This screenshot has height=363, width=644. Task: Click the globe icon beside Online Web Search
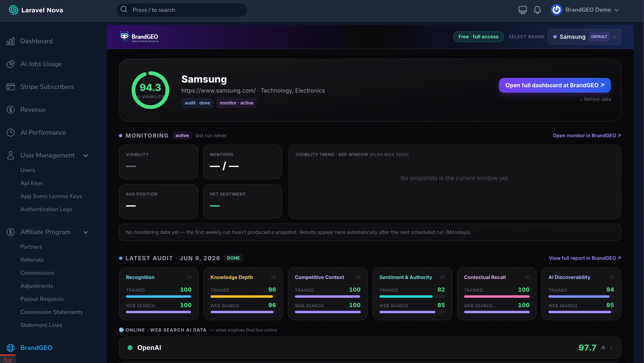[x=121, y=330]
